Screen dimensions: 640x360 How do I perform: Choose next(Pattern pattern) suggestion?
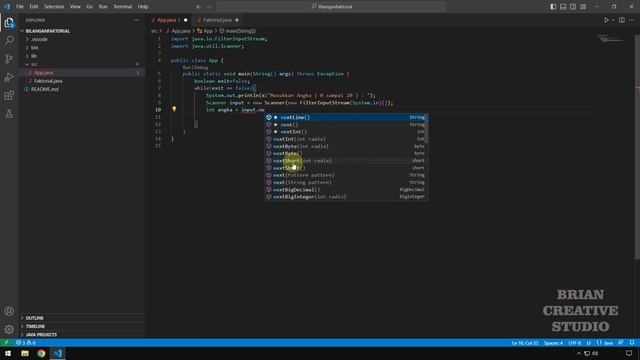pyautogui.click(x=345, y=175)
